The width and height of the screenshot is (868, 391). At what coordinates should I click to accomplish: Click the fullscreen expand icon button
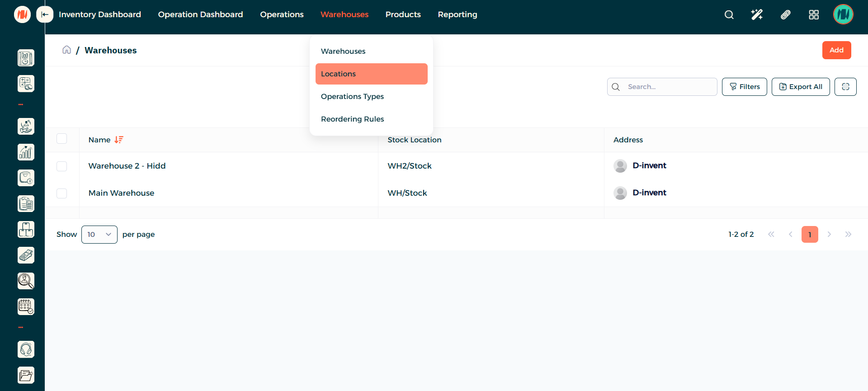click(x=845, y=87)
